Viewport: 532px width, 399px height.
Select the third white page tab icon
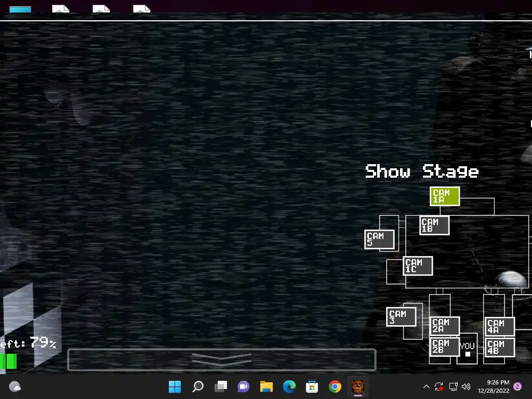[x=142, y=9]
